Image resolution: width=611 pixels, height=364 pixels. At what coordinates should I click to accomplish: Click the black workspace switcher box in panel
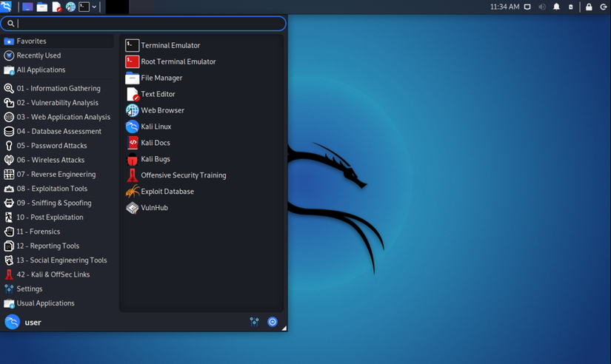pyautogui.click(x=117, y=7)
